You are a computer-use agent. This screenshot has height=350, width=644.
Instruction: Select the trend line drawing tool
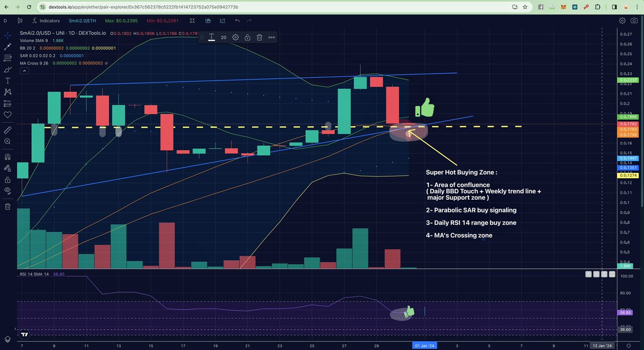pos(8,47)
